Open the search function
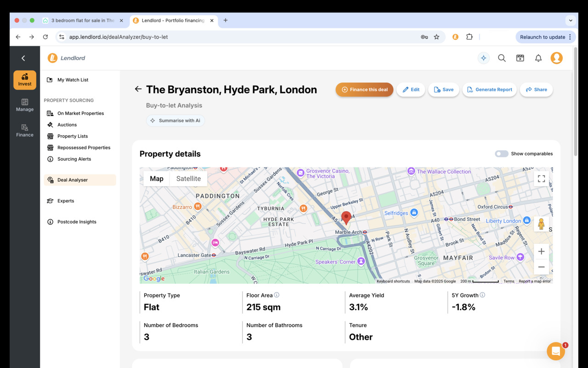 click(x=502, y=58)
